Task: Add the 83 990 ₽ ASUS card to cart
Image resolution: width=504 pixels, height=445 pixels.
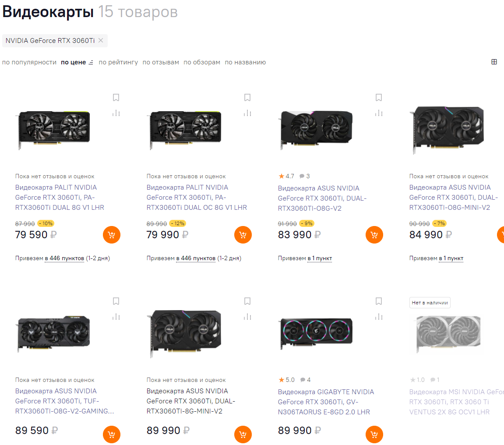Action: tap(374, 235)
